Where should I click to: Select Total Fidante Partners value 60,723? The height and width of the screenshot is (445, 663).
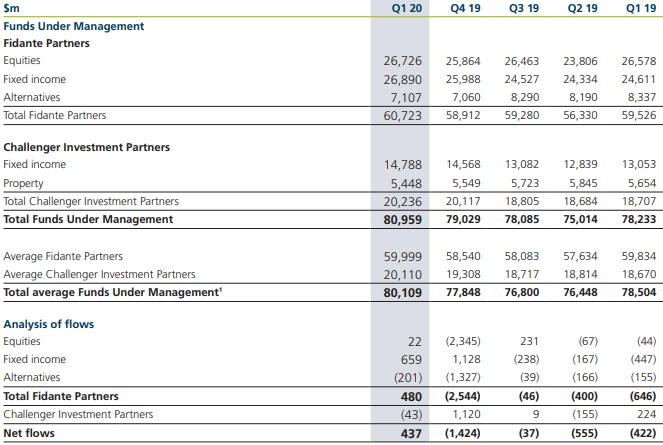click(x=403, y=115)
